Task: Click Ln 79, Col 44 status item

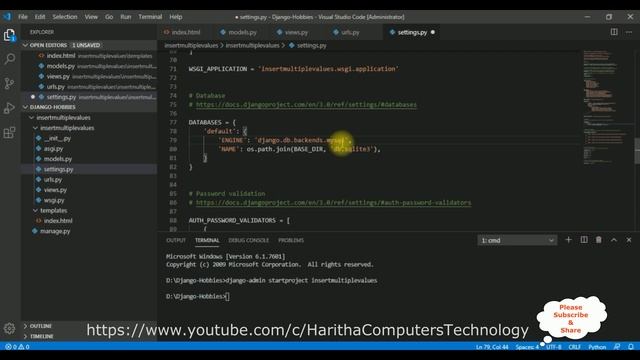Action: (492, 347)
